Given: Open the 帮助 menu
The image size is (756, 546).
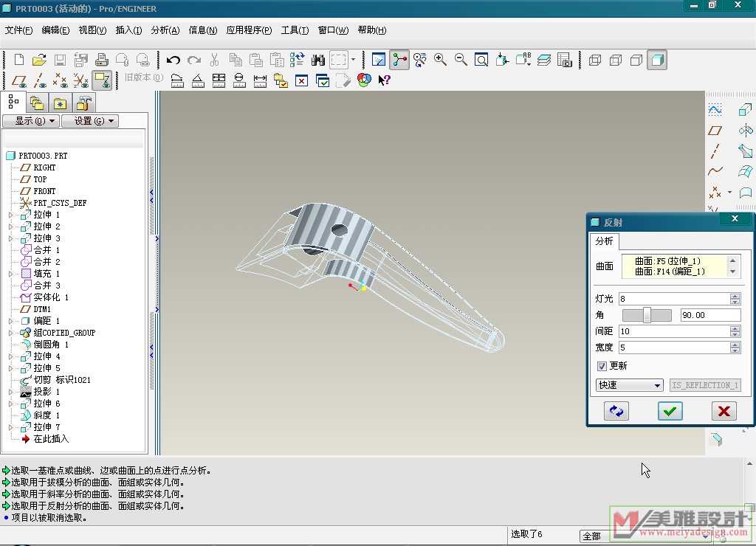Looking at the screenshot, I should point(372,30).
